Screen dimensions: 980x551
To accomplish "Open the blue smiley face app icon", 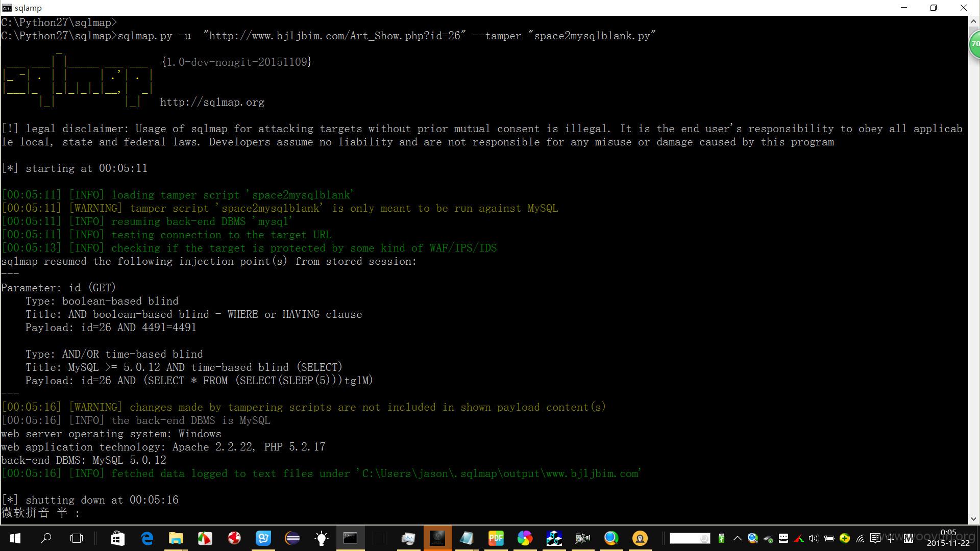I will [263, 538].
